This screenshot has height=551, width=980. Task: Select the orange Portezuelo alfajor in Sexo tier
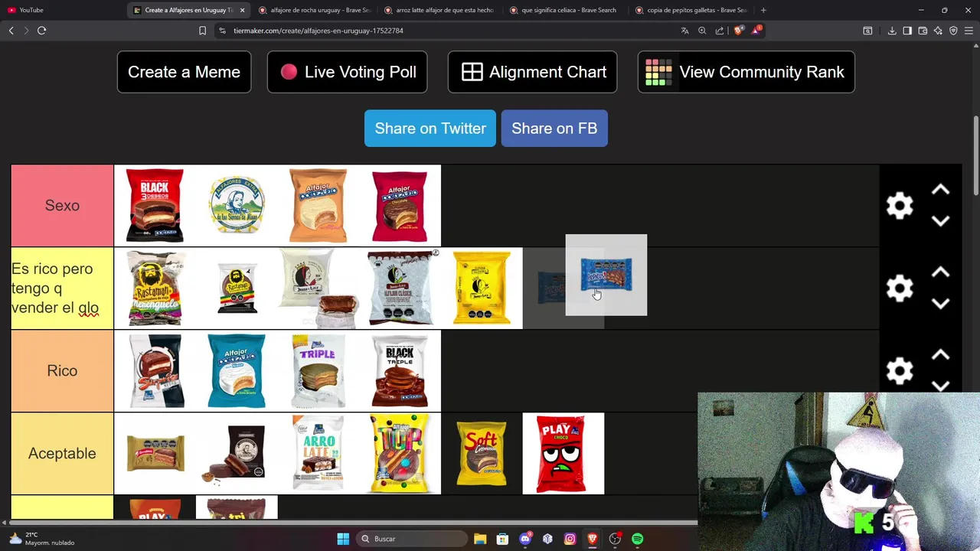(318, 206)
